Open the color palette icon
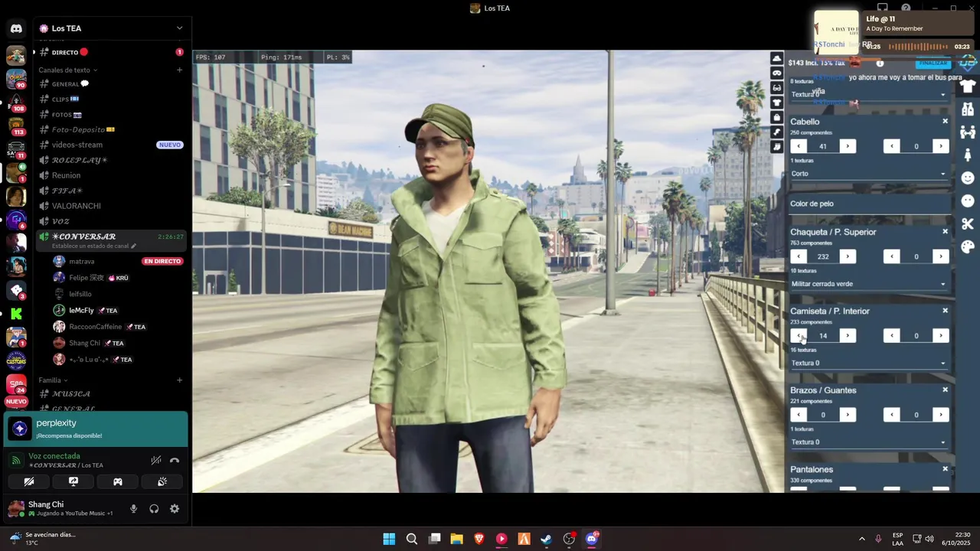The width and height of the screenshot is (980, 551). (x=968, y=246)
